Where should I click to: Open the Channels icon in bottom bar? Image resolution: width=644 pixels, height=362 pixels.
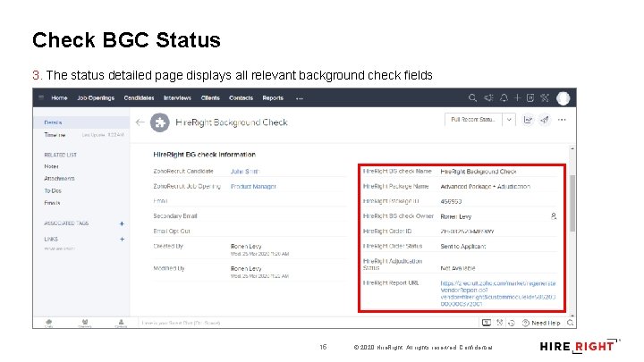(x=85, y=323)
